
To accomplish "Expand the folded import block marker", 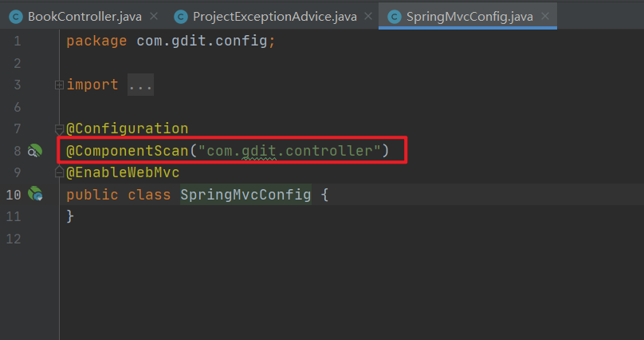I will 59,85.
